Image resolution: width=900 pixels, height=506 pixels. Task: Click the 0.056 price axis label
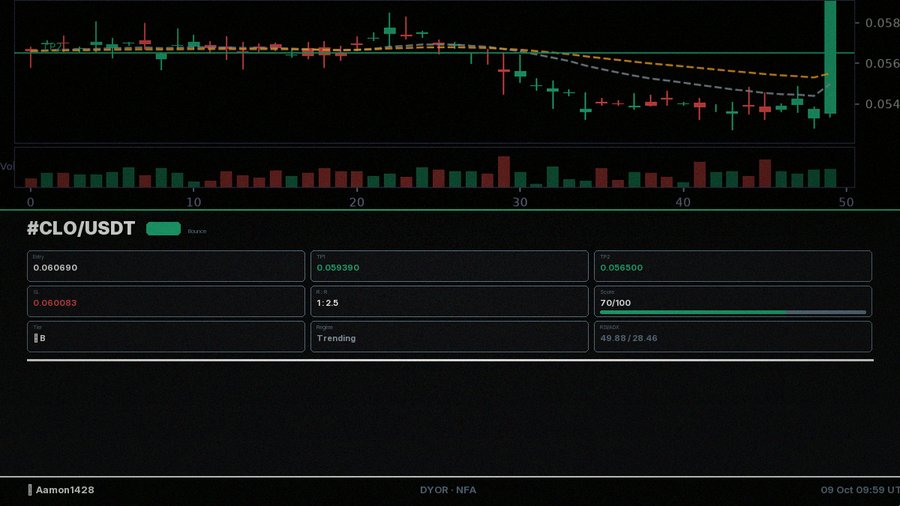[882, 63]
